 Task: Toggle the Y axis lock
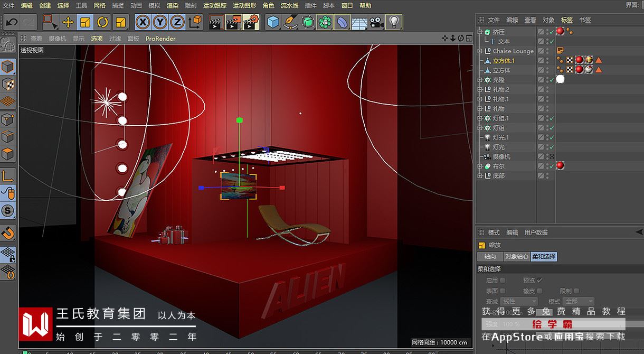(160, 22)
